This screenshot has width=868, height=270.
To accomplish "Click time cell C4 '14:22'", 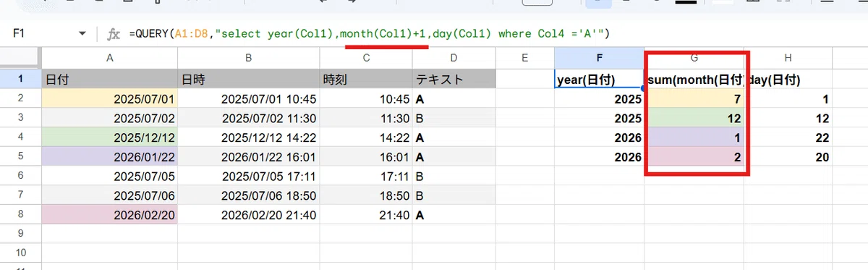I will point(365,138).
